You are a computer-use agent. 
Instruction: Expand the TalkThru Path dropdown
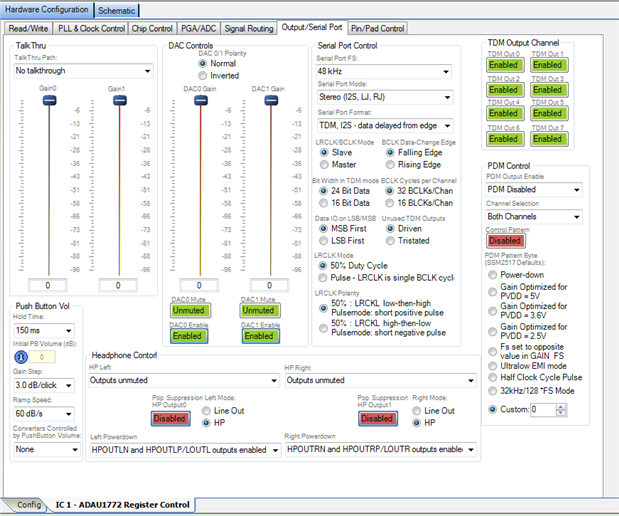(x=84, y=71)
